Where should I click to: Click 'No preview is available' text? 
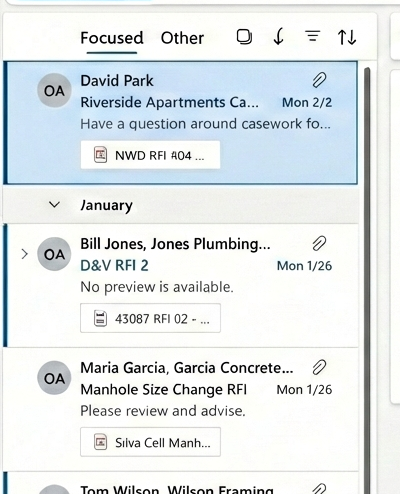[x=157, y=287]
